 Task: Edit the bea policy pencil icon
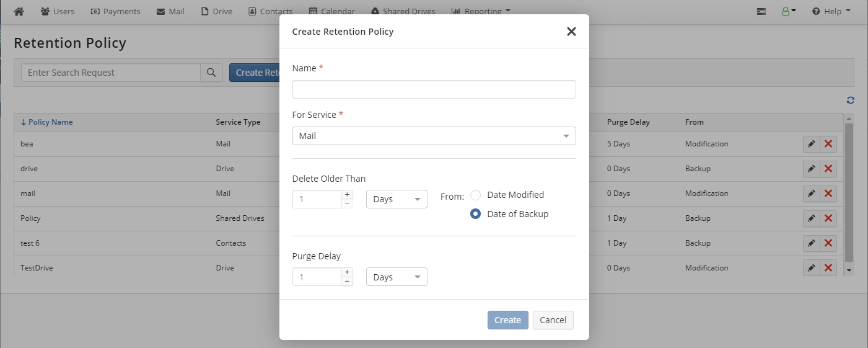(x=811, y=144)
